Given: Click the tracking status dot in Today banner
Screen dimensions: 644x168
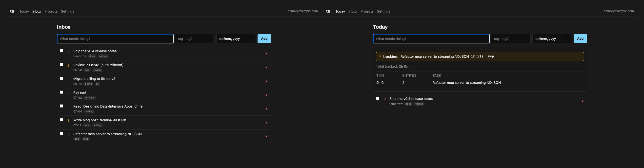Looking at the screenshot, I should [x=380, y=56].
